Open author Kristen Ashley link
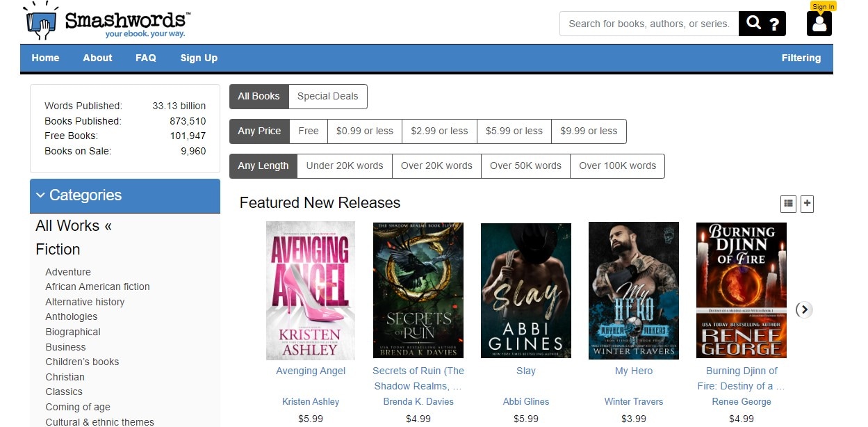Image resolution: width=868 pixels, height=427 pixels. click(311, 401)
